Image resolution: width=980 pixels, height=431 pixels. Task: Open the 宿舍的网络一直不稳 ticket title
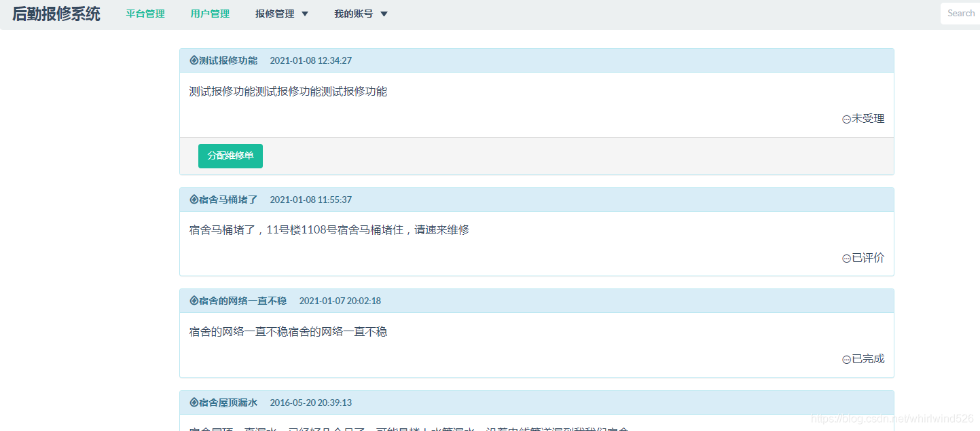coord(243,301)
